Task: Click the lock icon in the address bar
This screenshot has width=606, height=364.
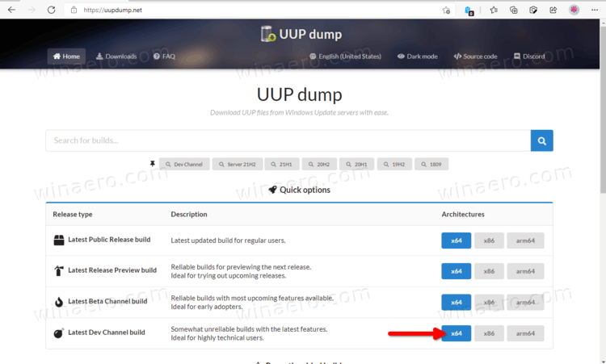Action: click(74, 10)
